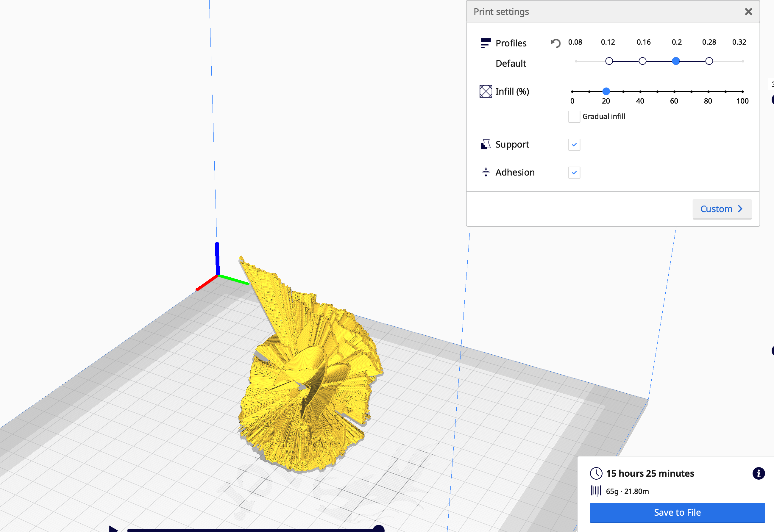Select Default profile from Profiles
774x532 pixels.
click(511, 63)
